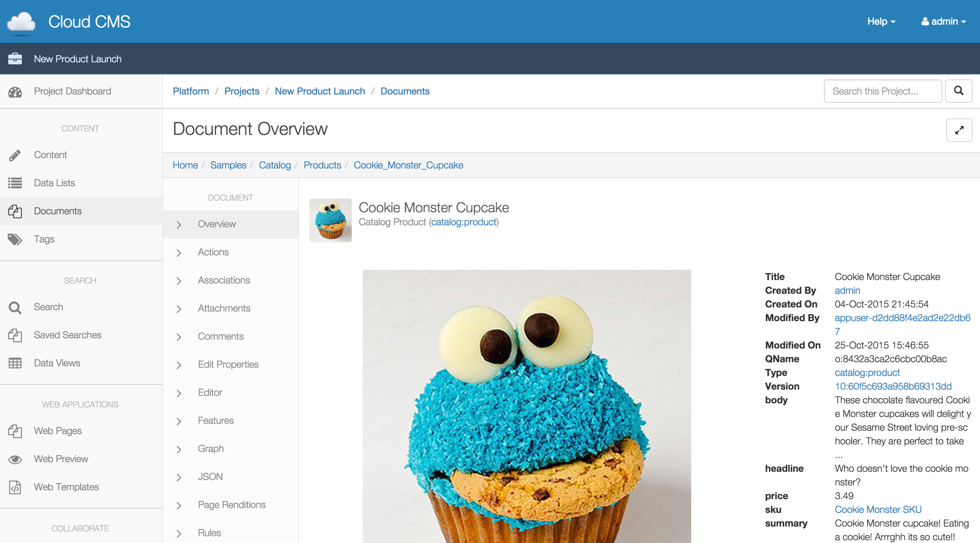Select Documents in the sidebar

pos(81,211)
